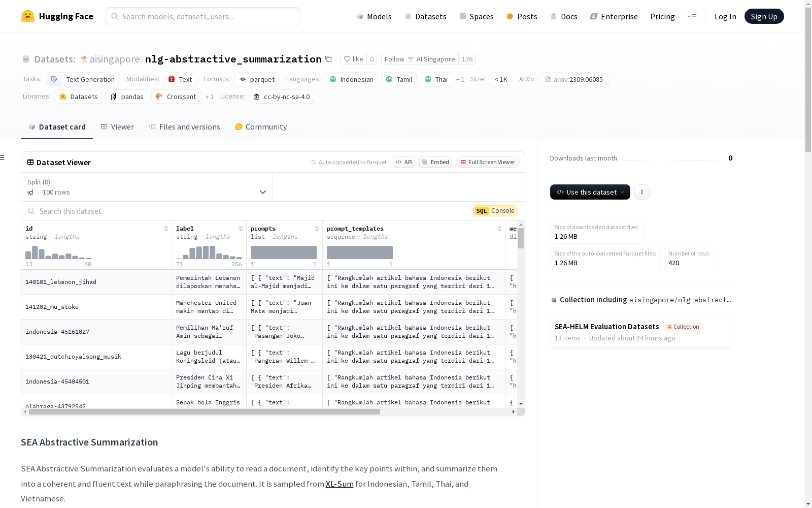Filter by Indonesian language tag
This screenshot has height=508, width=812.
click(351, 79)
